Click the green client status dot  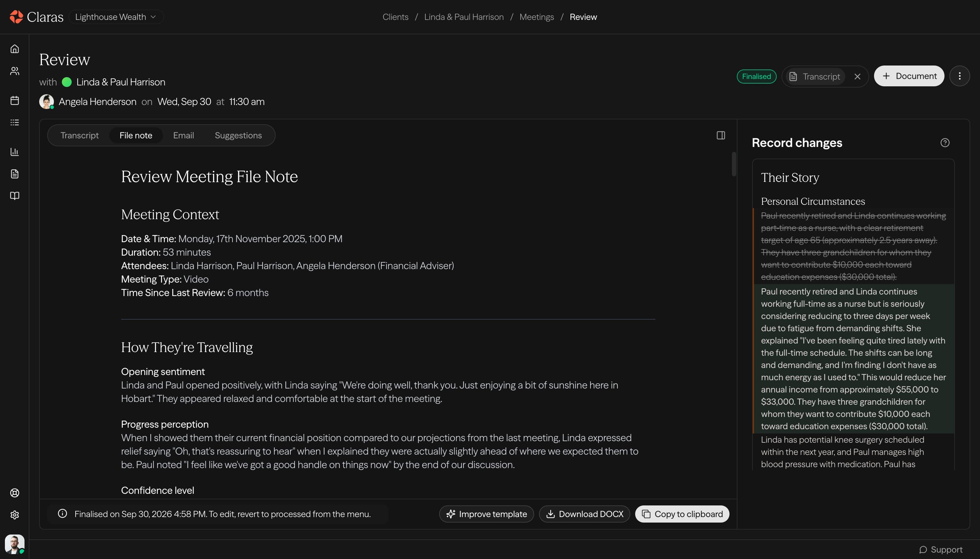tap(67, 82)
